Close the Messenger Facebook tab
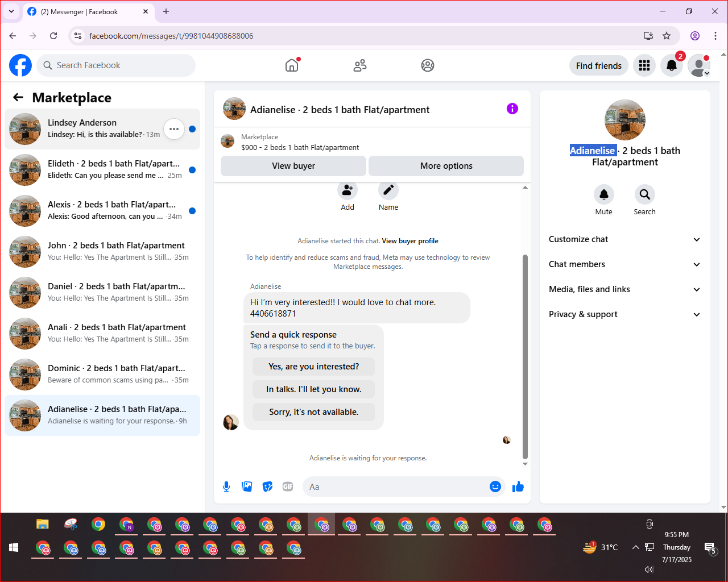 tap(146, 11)
